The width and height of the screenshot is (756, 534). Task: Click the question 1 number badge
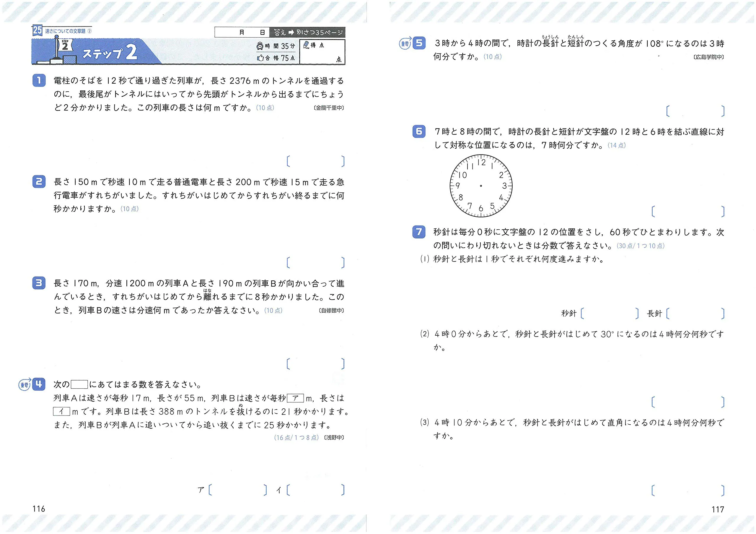tap(39, 80)
